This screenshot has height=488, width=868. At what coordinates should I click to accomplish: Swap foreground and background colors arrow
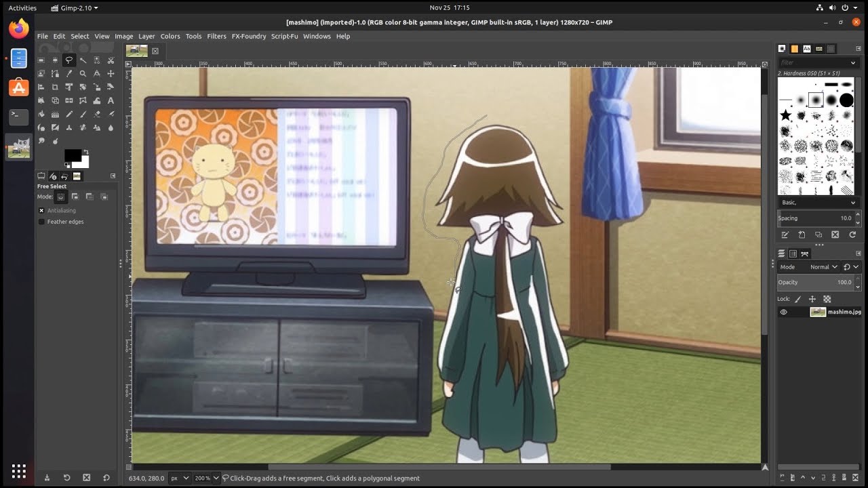point(86,152)
